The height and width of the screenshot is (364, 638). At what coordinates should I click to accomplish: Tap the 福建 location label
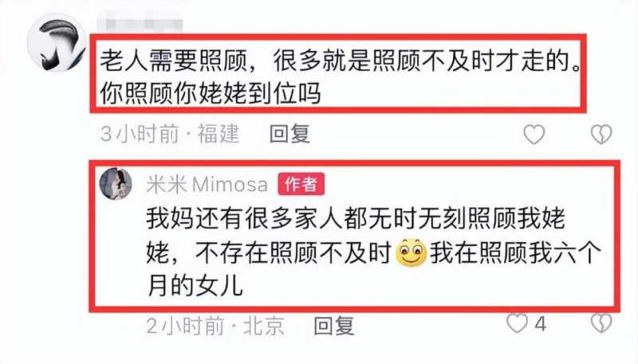[218, 134]
